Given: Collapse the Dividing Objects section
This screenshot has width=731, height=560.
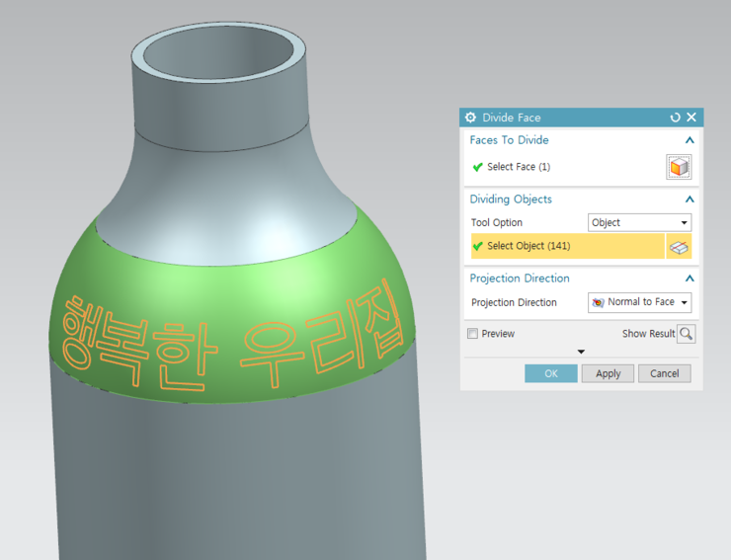Looking at the screenshot, I should tap(690, 200).
